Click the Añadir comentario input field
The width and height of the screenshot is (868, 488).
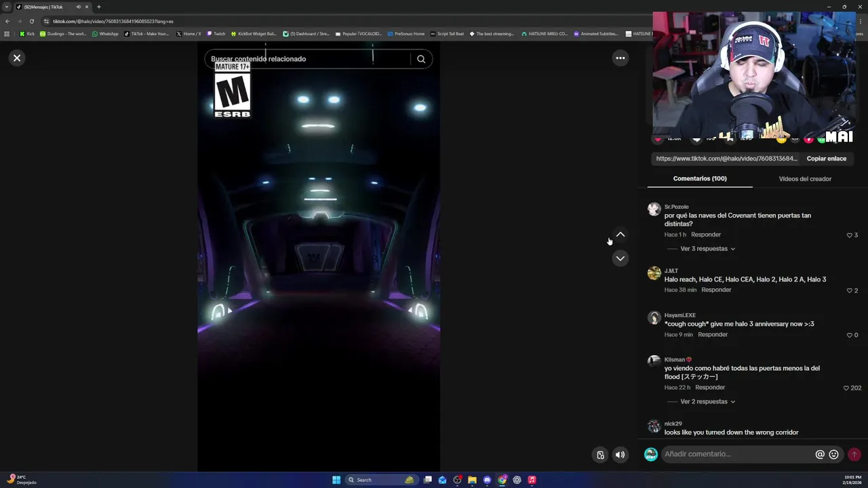[x=737, y=454]
